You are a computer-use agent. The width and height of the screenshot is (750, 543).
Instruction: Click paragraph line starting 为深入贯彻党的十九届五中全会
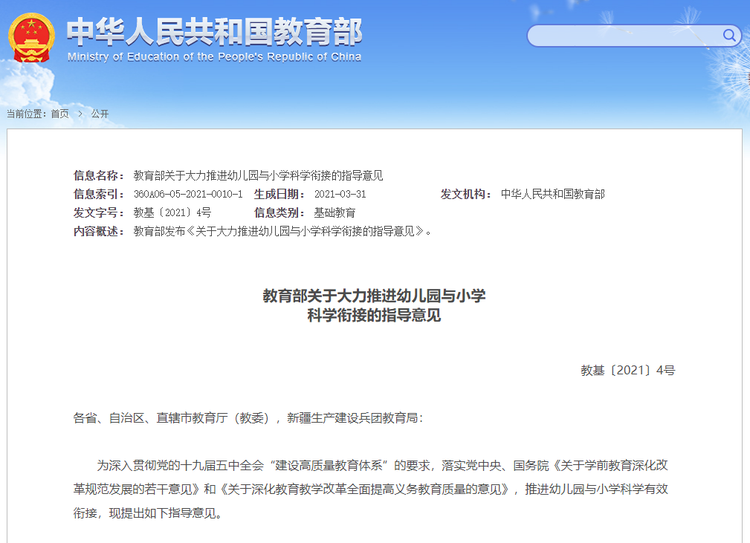pos(383,465)
